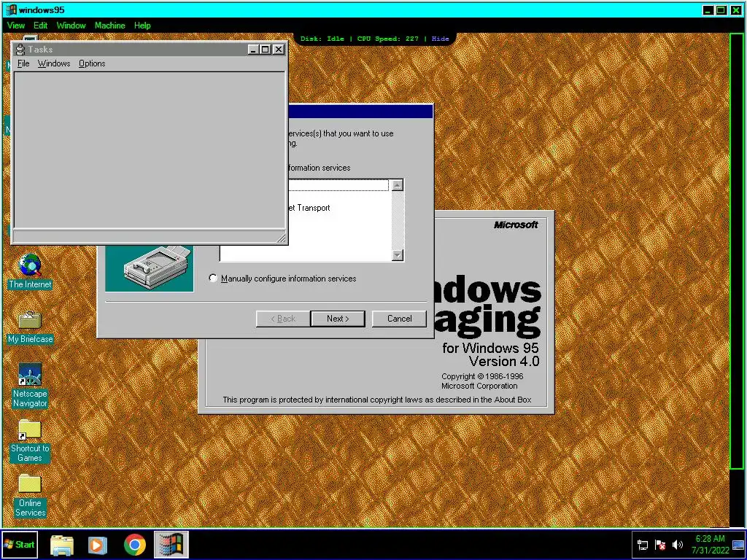The height and width of the screenshot is (560, 747).
Task: Open My Briefcase desktop icon
Action: [30, 327]
